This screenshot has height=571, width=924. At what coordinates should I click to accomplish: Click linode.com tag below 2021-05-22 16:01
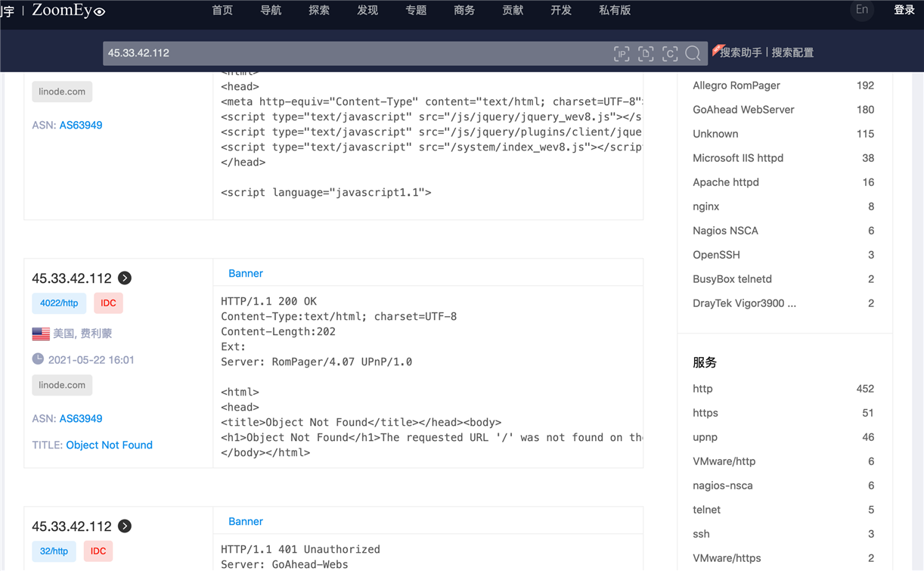62,385
